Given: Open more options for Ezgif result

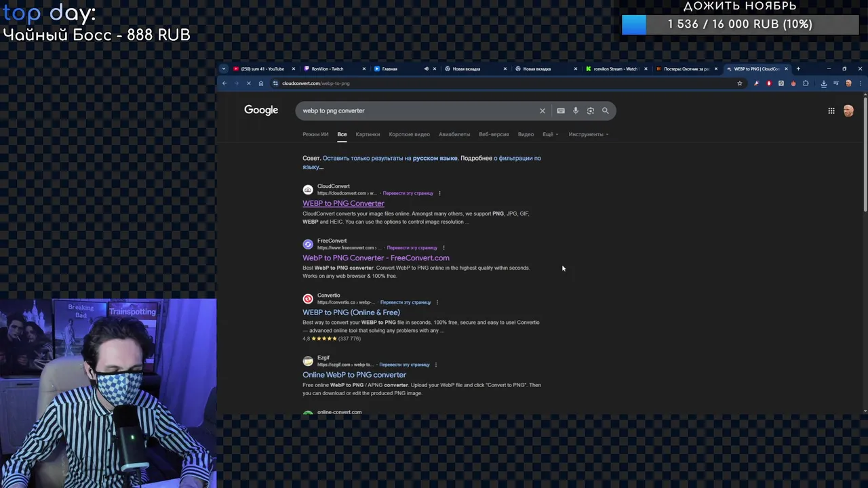Looking at the screenshot, I should tap(436, 365).
